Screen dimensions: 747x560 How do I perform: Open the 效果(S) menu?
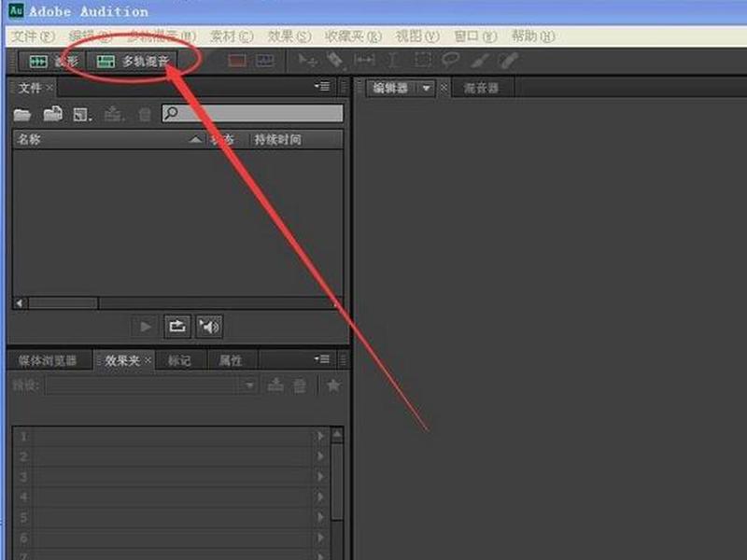[289, 36]
